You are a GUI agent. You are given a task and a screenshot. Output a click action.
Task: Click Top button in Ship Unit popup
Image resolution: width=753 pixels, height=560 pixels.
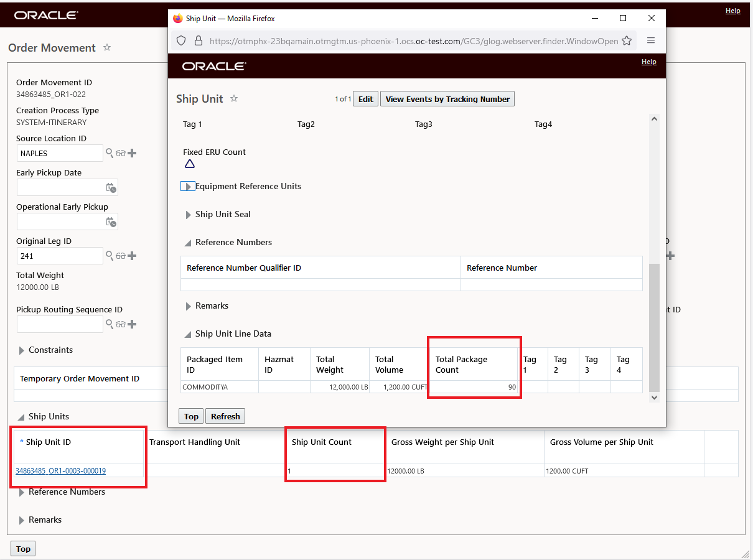click(x=191, y=416)
